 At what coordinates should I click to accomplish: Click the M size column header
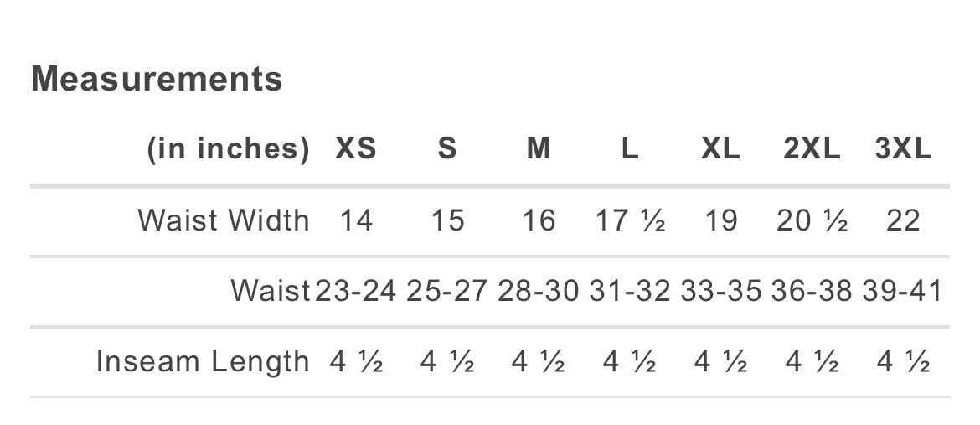click(x=539, y=149)
